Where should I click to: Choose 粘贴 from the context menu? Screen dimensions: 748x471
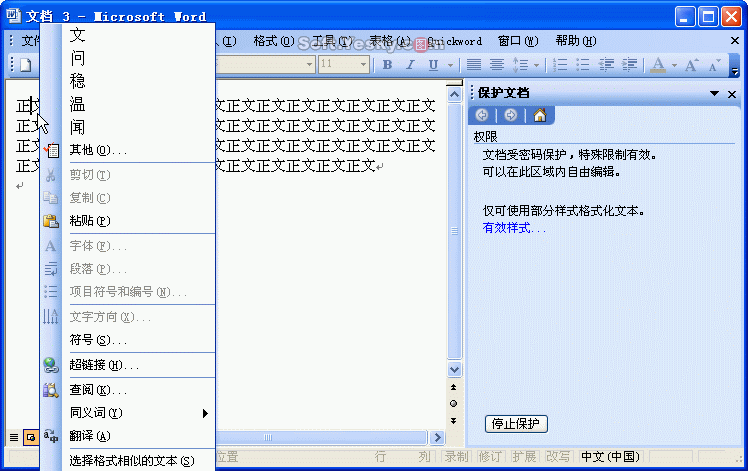coord(90,220)
